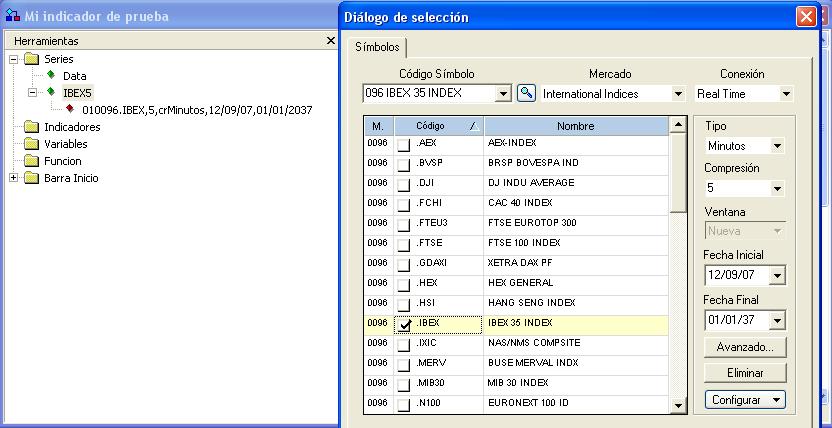Screen dimensions: 832x428
Task: Click the green diamond next to Data
Action: [50, 75]
